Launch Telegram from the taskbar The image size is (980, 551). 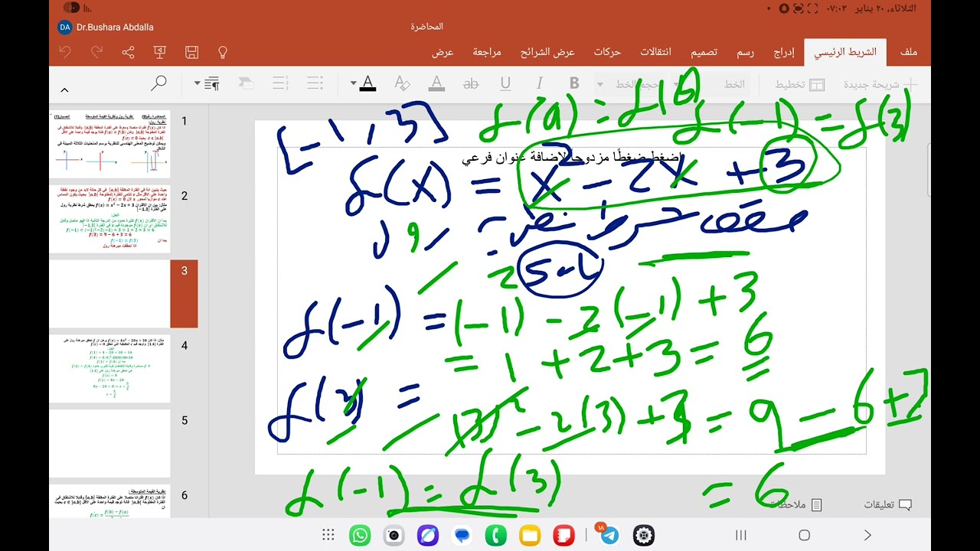click(x=609, y=535)
